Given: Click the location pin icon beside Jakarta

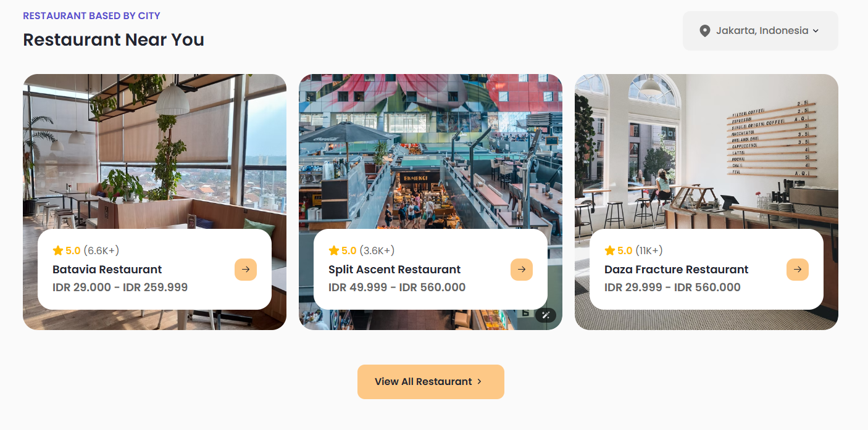Looking at the screenshot, I should (x=705, y=31).
